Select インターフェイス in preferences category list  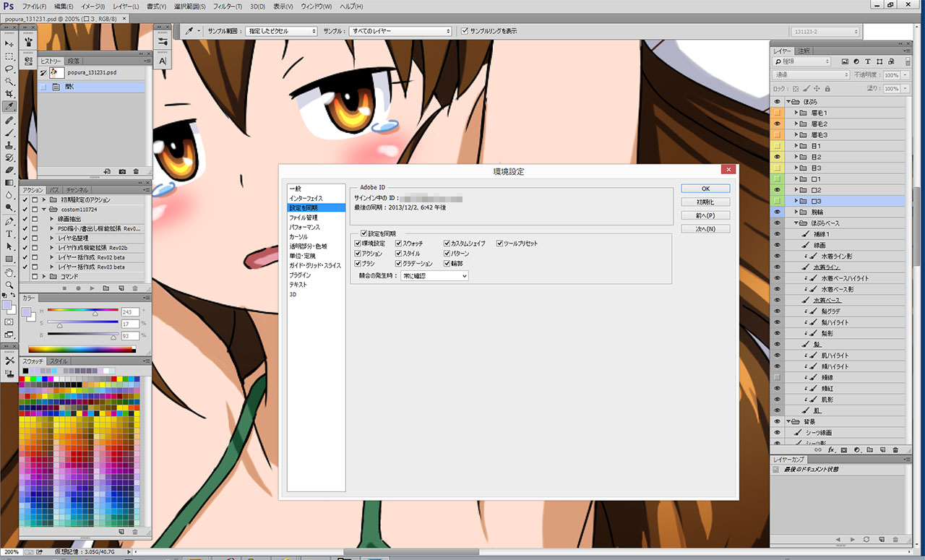pos(316,198)
